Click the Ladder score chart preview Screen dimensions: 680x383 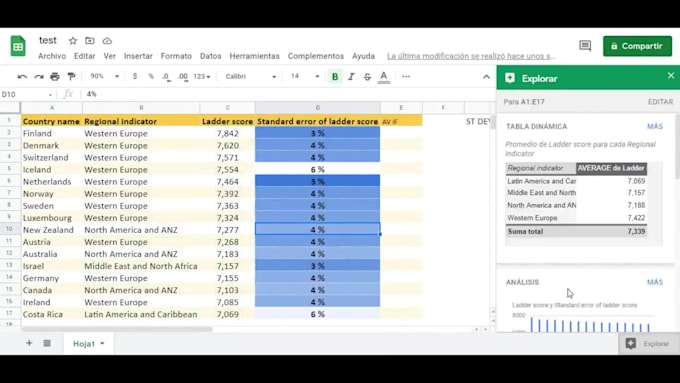point(584,317)
